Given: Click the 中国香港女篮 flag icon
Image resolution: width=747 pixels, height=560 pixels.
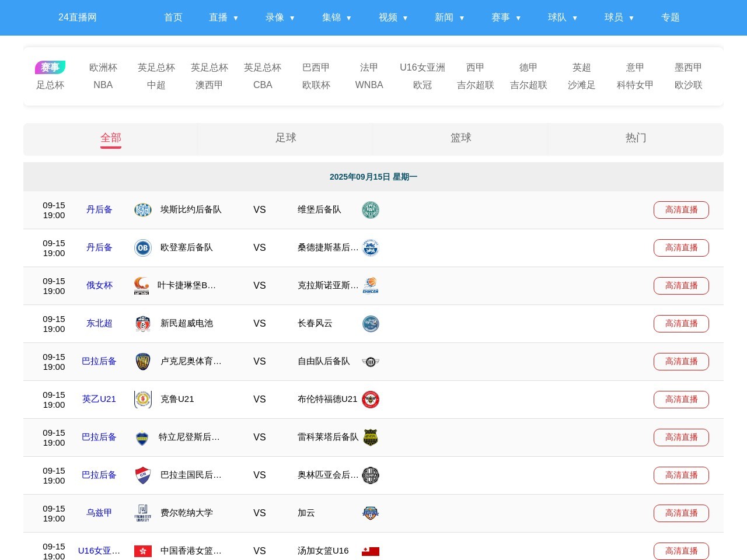Looking at the screenshot, I should coord(143,551).
